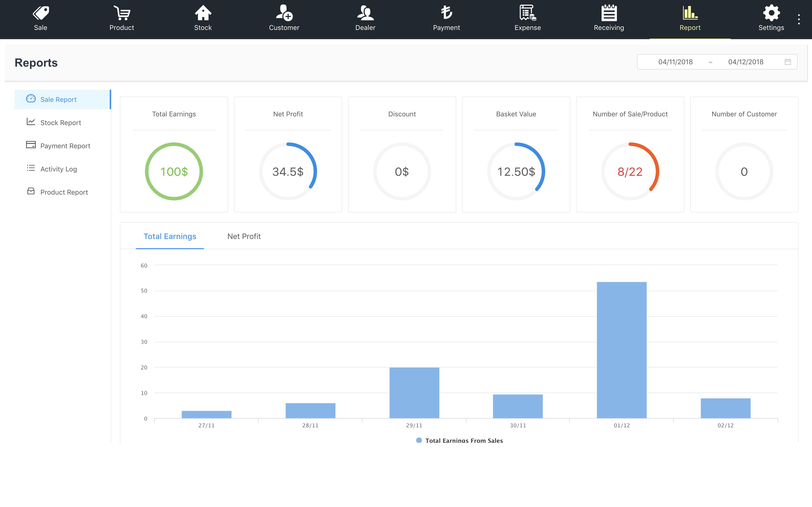Switch to the Net Profit tab
Image resolution: width=812 pixels, height=507 pixels.
point(244,236)
